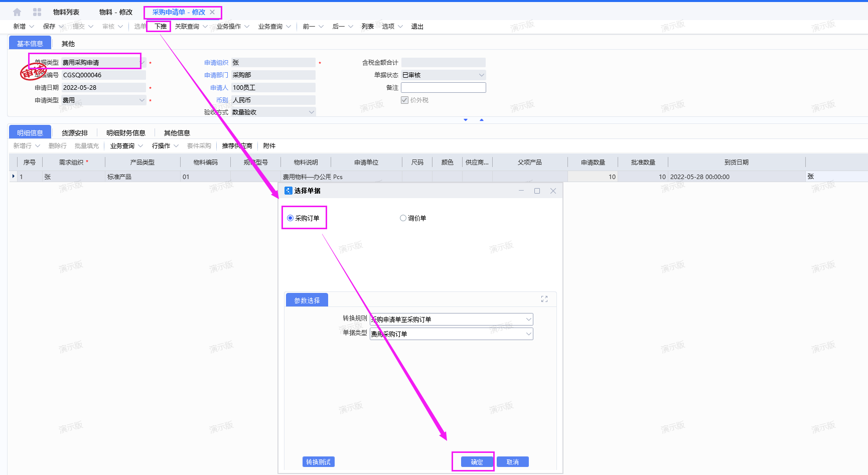
Task: Close the 采购申请单 - 修改 tab
Action: click(212, 12)
